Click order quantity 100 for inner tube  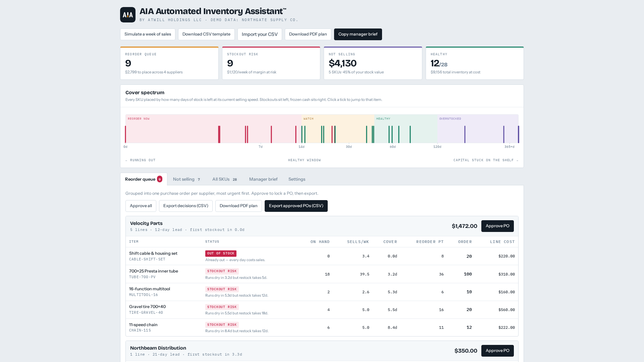pos(468,274)
